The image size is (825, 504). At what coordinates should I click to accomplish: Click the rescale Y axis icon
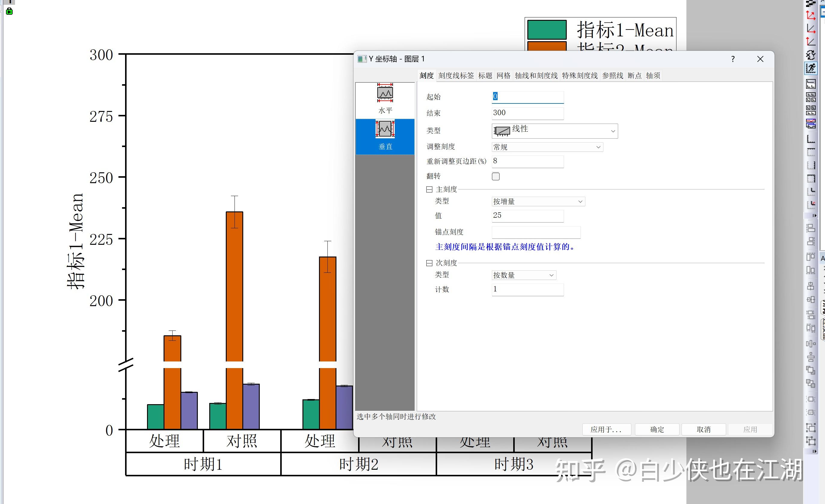click(811, 42)
